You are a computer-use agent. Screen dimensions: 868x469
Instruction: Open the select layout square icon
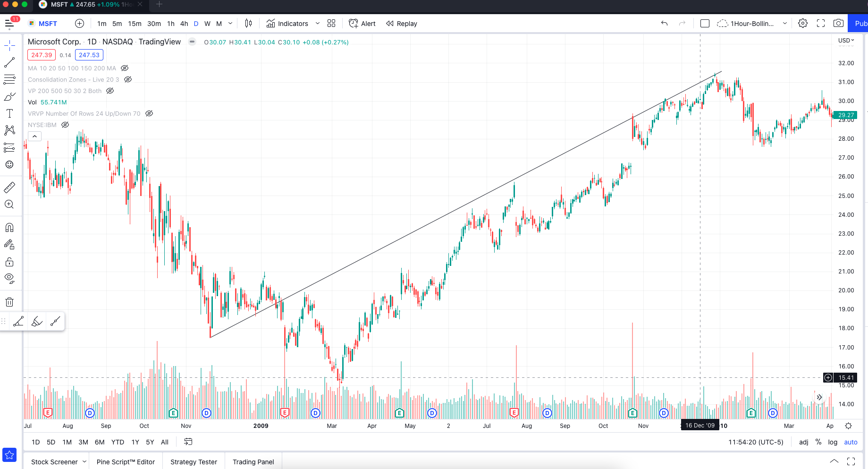coord(705,23)
